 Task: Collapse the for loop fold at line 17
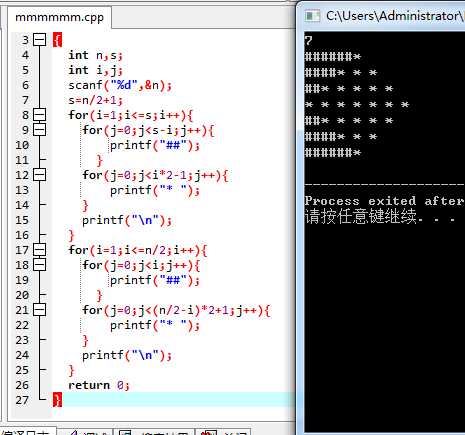(40, 249)
